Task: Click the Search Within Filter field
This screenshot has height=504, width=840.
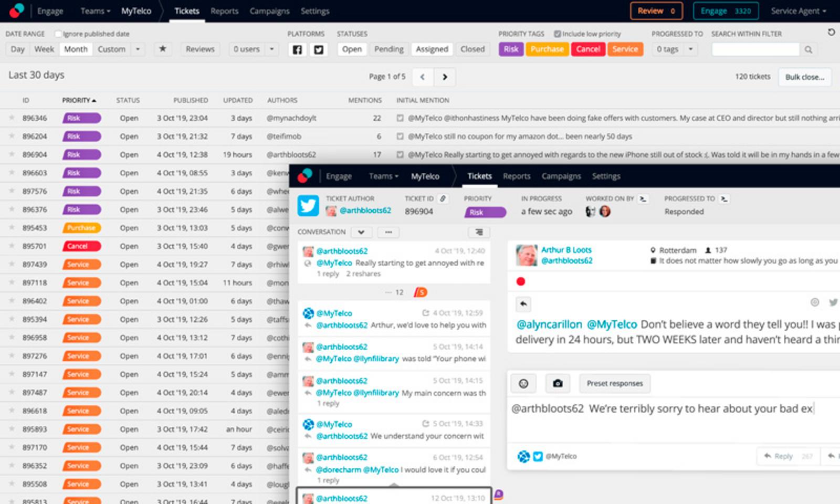Action: point(755,49)
